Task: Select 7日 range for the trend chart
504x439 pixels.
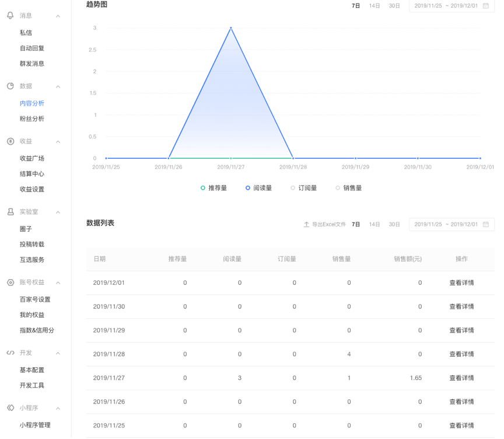Action: pos(355,6)
